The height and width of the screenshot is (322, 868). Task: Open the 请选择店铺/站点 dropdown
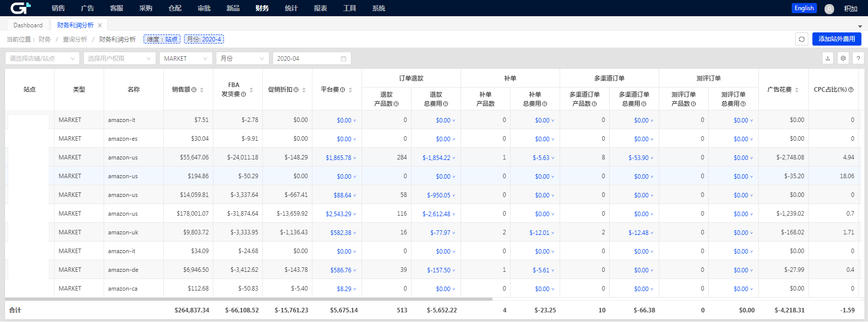(x=42, y=59)
